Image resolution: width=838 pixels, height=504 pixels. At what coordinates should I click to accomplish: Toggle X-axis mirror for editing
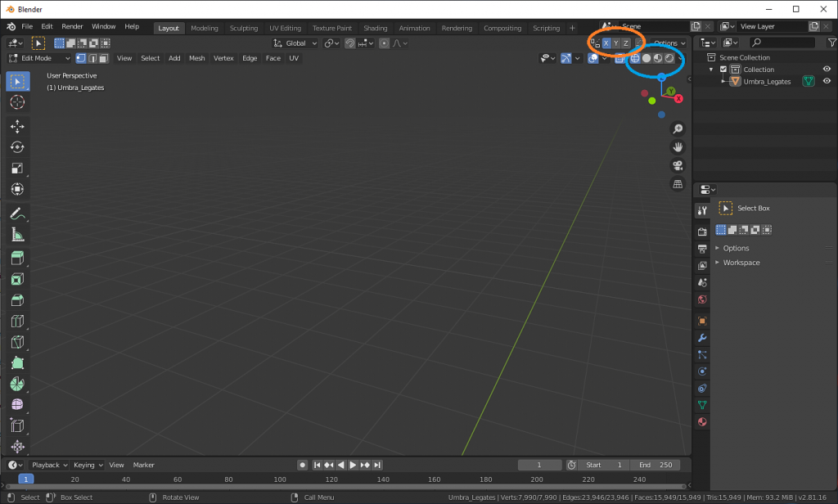coord(606,43)
